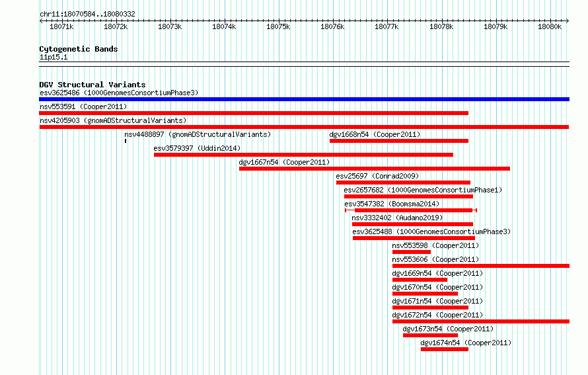
Task: Click the 18080k ruler tick
Action: pyautogui.click(x=550, y=26)
